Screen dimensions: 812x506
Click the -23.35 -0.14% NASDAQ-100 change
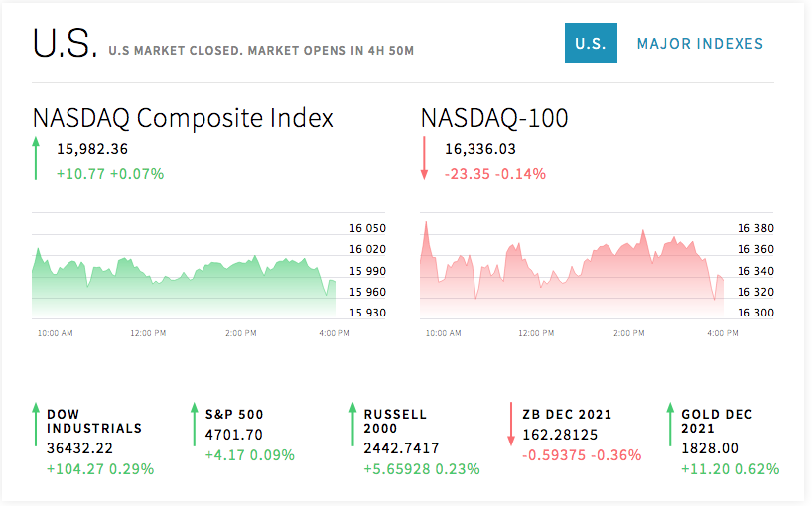(495, 174)
